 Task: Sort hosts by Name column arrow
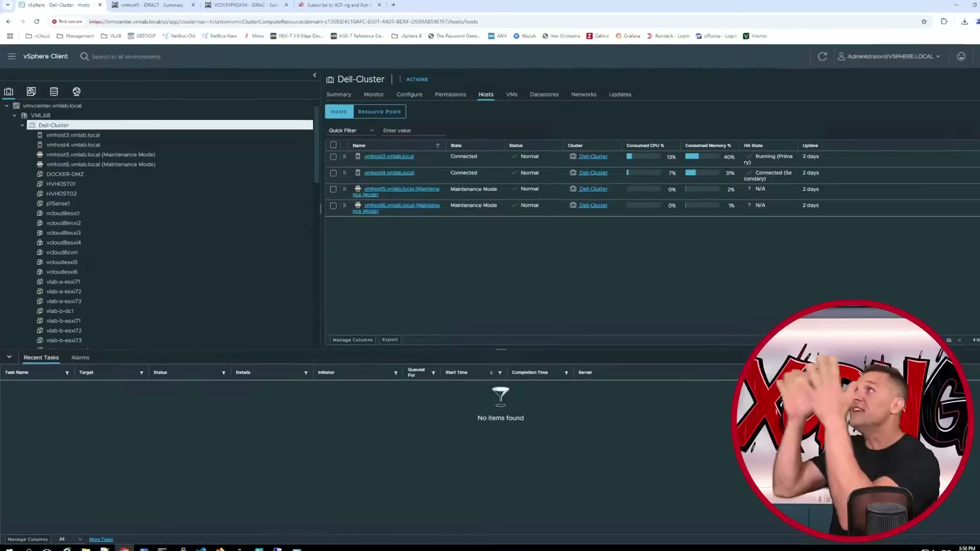click(437, 146)
